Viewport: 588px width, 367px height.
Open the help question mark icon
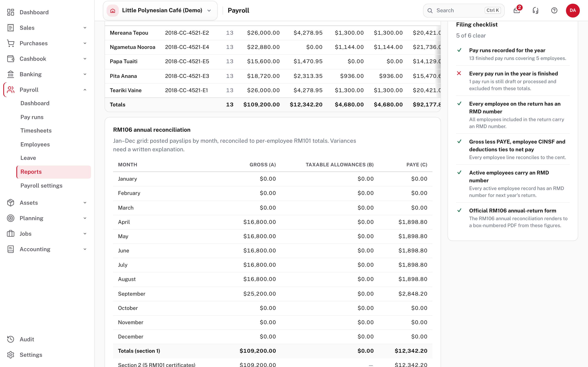tap(554, 10)
